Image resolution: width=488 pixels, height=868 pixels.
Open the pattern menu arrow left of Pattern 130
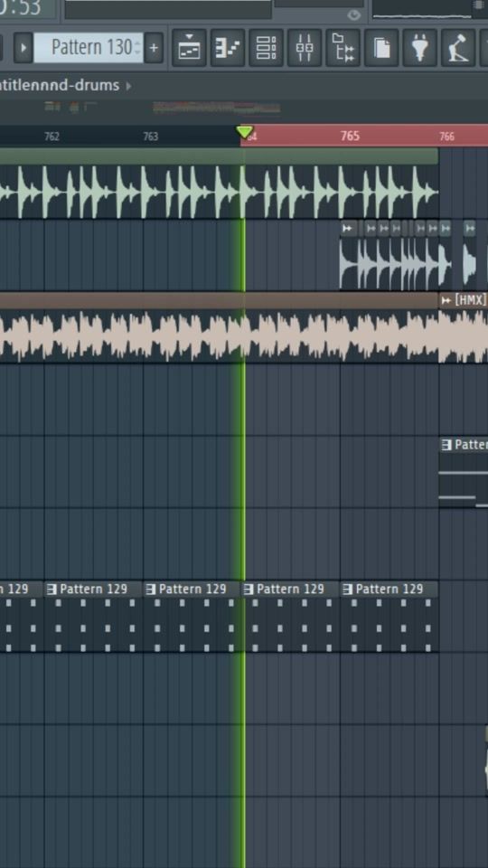coord(23,48)
